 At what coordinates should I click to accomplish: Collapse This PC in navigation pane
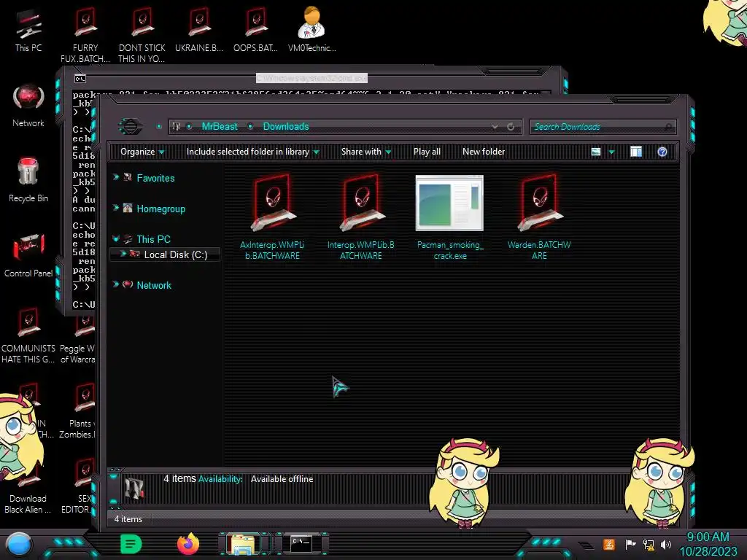click(116, 238)
